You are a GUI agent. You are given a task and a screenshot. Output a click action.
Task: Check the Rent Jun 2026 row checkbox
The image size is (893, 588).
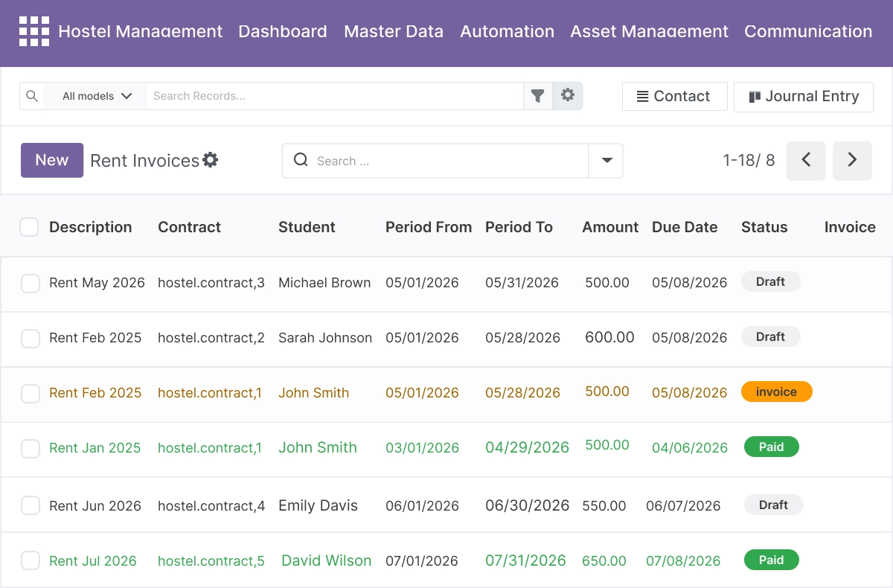click(31, 506)
